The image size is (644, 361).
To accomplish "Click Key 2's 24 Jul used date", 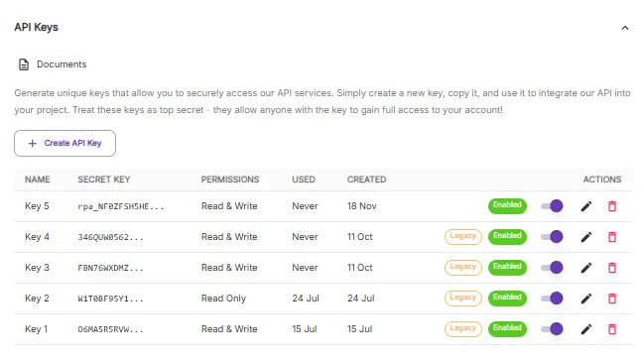I will [x=306, y=299].
